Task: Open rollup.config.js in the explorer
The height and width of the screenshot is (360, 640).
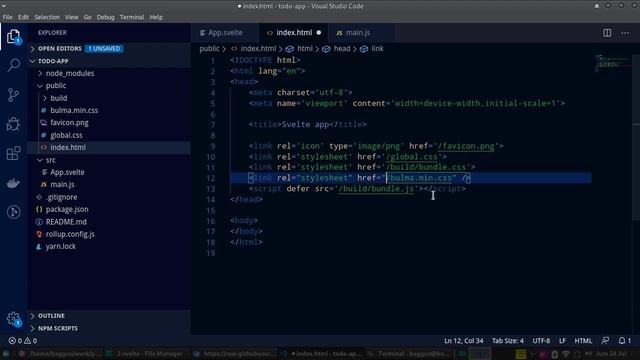Action: click(x=109, y=234)
